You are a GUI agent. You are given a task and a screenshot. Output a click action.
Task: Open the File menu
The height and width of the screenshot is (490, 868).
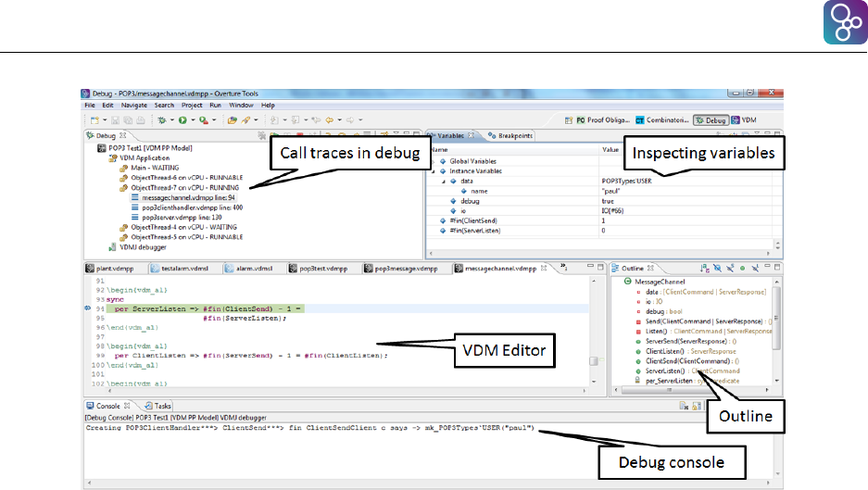click(90, 106)
